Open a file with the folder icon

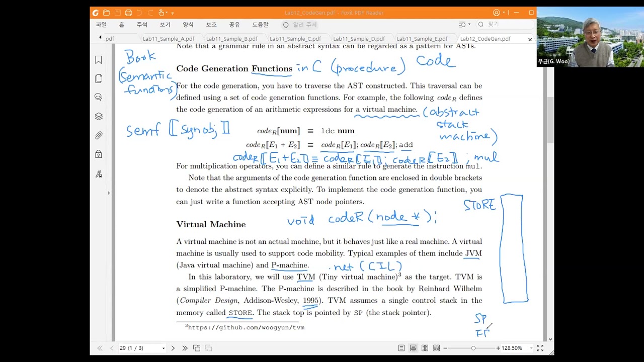pos(106,13)
